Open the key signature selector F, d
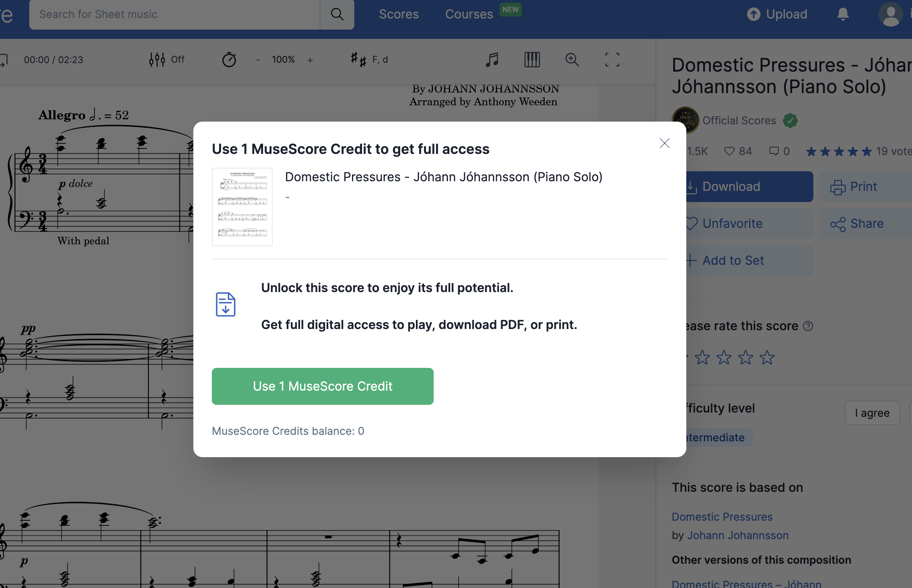Viewport: 912px width, 588px height. pyautogui.click(x=369, y=60)
